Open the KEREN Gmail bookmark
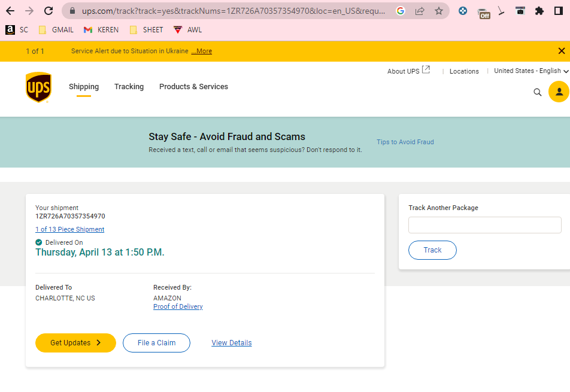 (101, 30)
